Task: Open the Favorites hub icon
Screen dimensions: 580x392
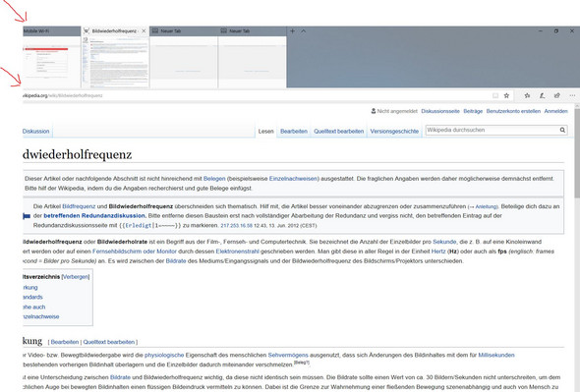Action: click(x=527, y=95)
